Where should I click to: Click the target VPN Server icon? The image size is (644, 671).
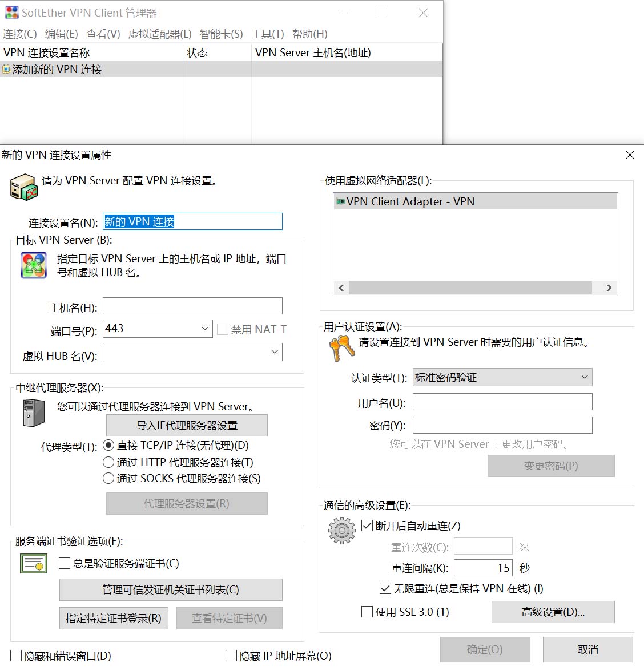pos(34,265)
